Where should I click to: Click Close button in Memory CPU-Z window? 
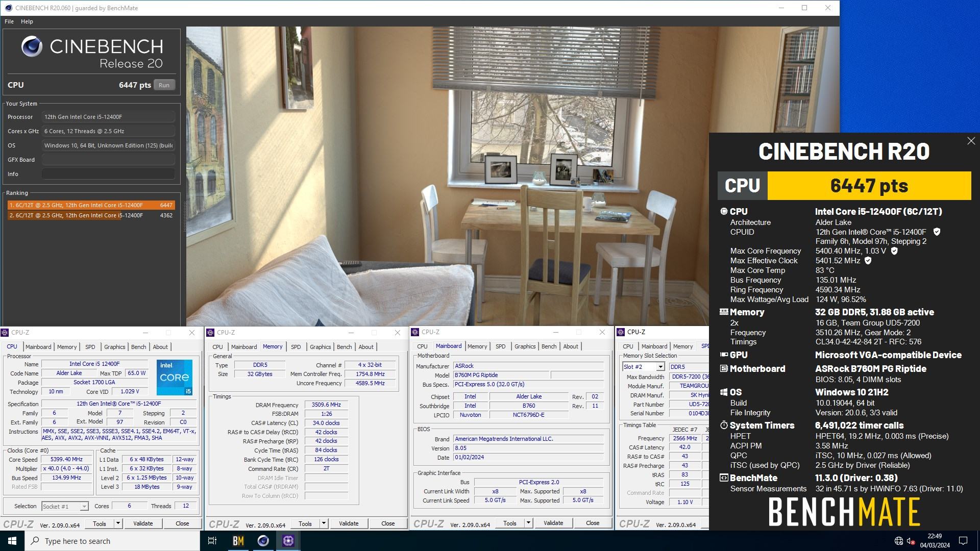tap(388, 523)
